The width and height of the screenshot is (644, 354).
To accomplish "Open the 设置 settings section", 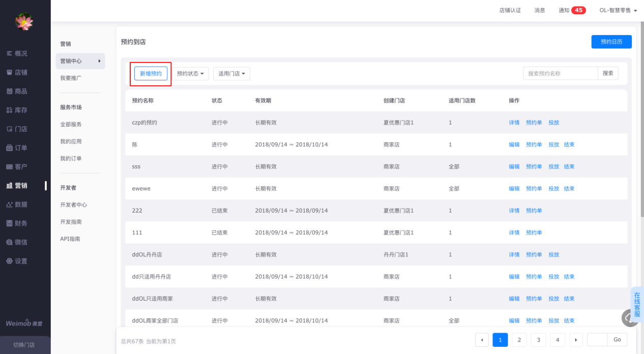I will tap(17, 261).
